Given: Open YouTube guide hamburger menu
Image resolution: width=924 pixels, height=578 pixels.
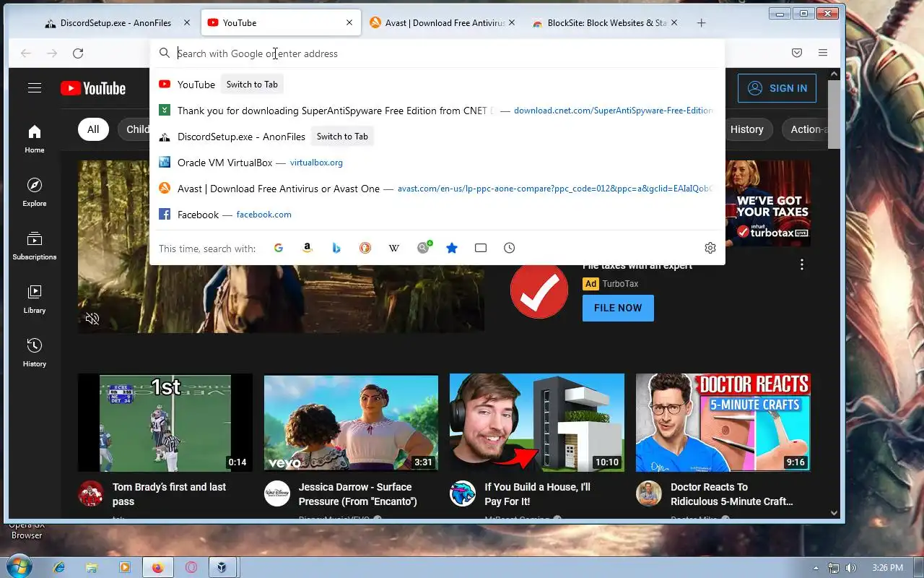Looking at the screenshot, I should pos(34,88).
